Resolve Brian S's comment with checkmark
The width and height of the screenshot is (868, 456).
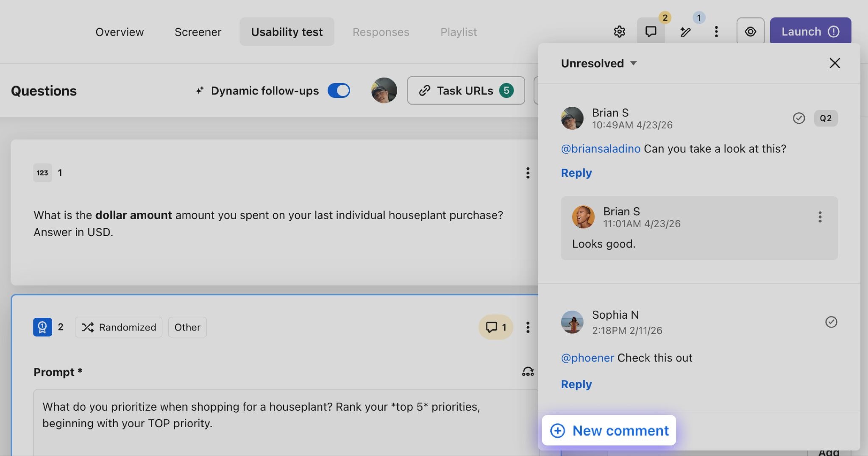click(x=798, y=118)
